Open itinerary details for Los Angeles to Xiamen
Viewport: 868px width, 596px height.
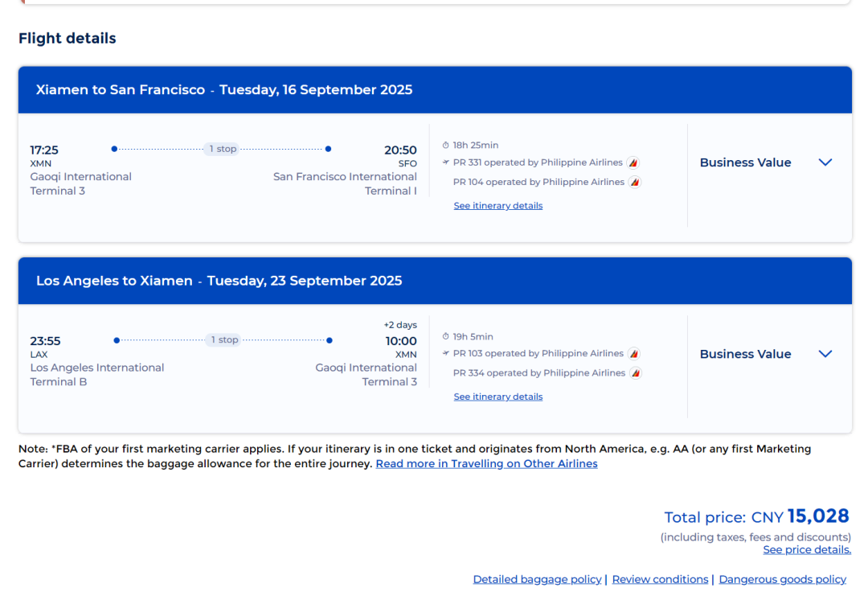pos(498,397)
